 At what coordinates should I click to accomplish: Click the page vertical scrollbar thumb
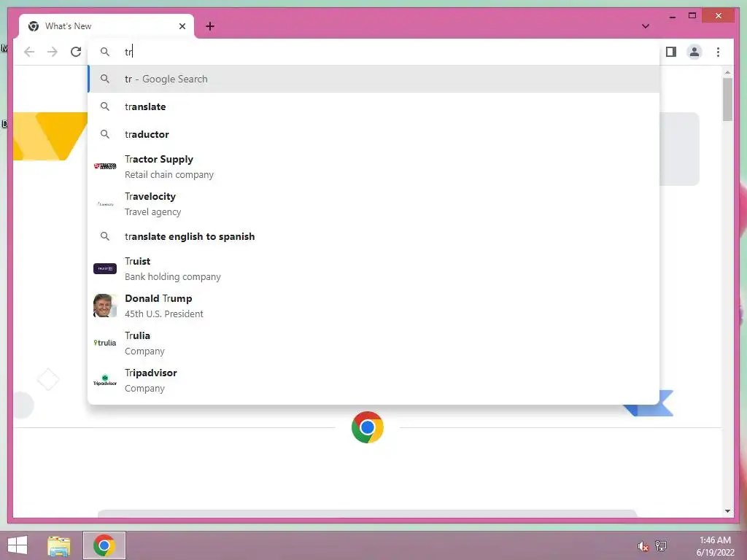click(727, 99)
